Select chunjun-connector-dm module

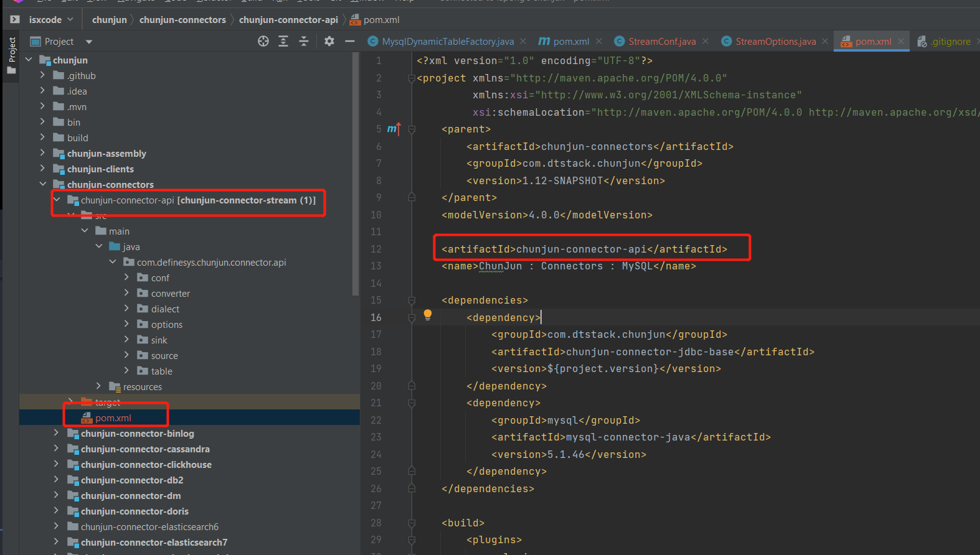coord(131,496)
